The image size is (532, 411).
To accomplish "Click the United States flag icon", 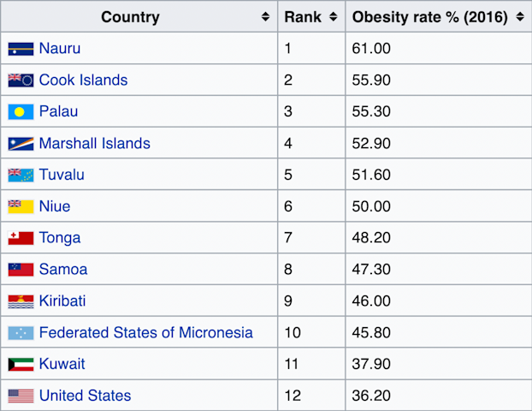I will pyautogui.click(x=21, y=396).
